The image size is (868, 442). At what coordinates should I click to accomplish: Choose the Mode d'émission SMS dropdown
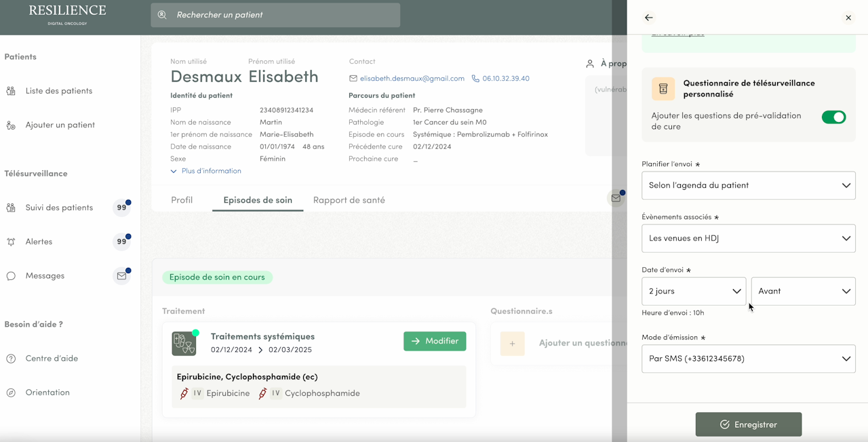point(748,359)
